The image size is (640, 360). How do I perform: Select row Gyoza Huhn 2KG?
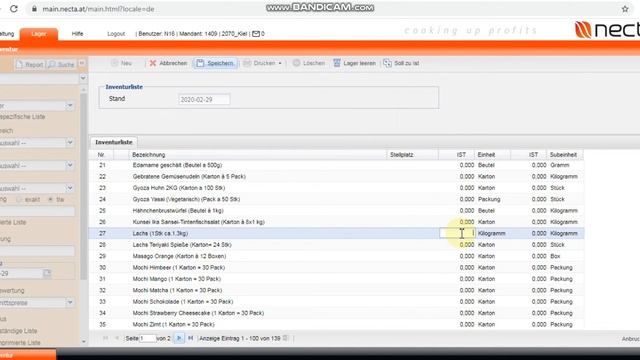336,188
